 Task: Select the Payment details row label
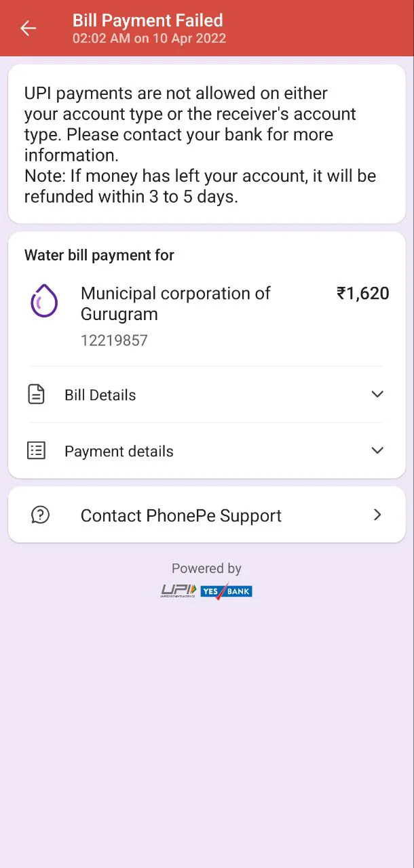pyautogui.click(x=119, y=452)
